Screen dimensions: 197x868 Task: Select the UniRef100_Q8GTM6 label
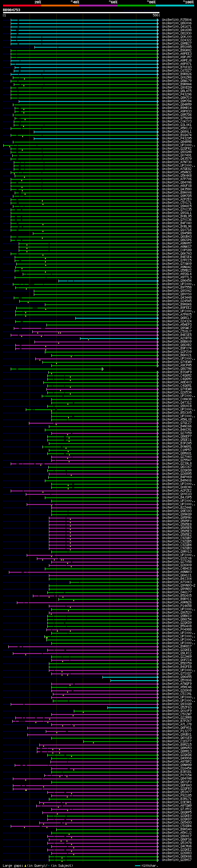tap(176, 369)
